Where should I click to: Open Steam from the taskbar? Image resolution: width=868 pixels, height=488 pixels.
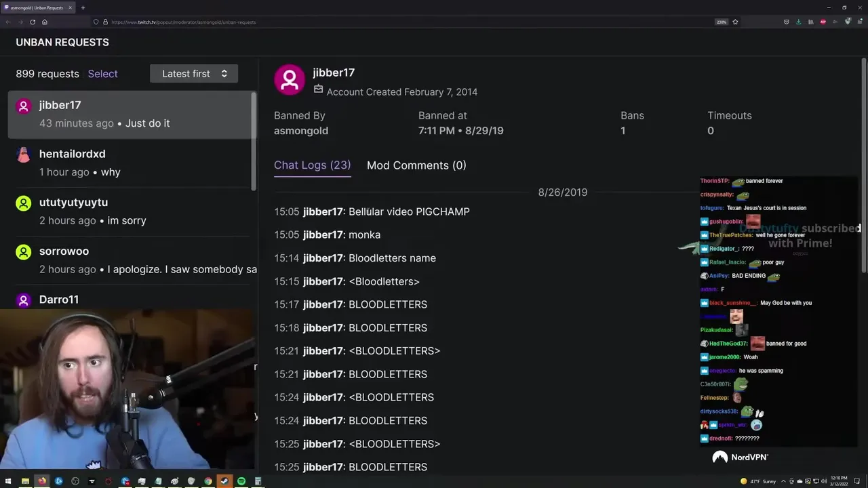pyautogui.click(x=224, y=481)
